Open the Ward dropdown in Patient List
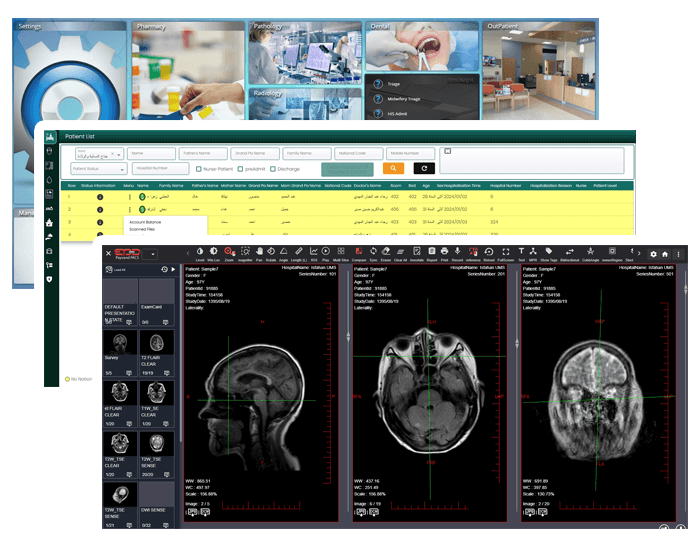This screenshot has width=700, height=542. (x=99, y=154)
